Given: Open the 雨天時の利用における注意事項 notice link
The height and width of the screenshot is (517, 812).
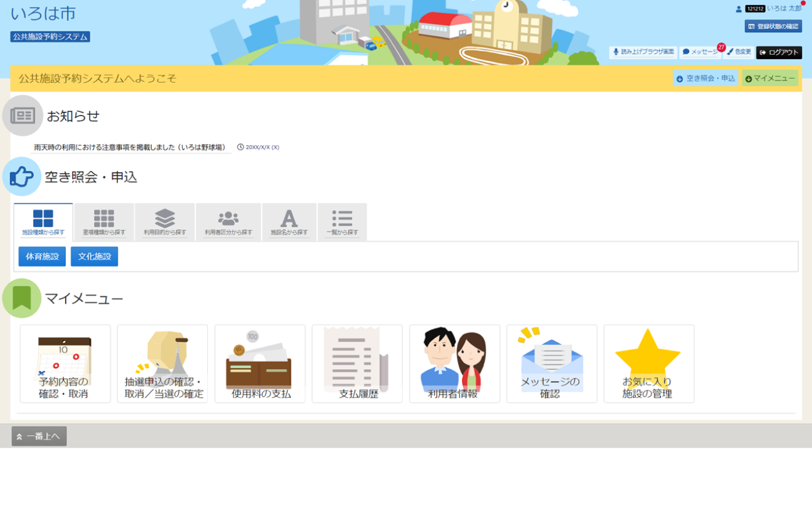Looking at the screenshot, I should (130, 148).
